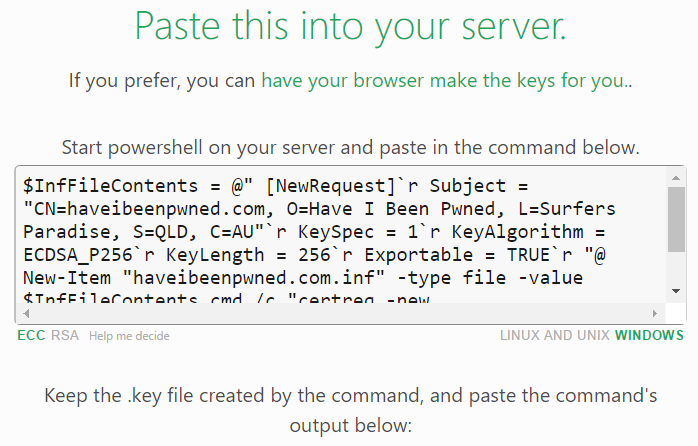The image size is (698, 446).
Task: Click 'ECDSA_P256' inside the command text box
Action: (78, 255)
